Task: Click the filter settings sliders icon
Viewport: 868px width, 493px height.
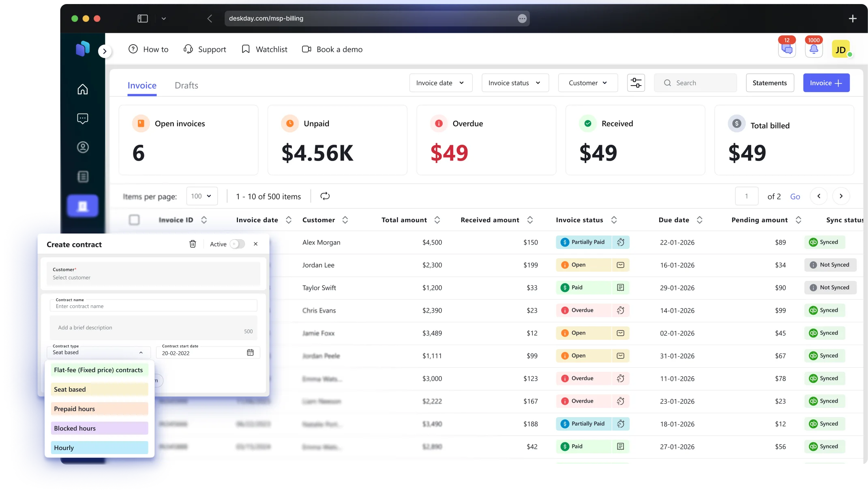Action: click(636, 83)
